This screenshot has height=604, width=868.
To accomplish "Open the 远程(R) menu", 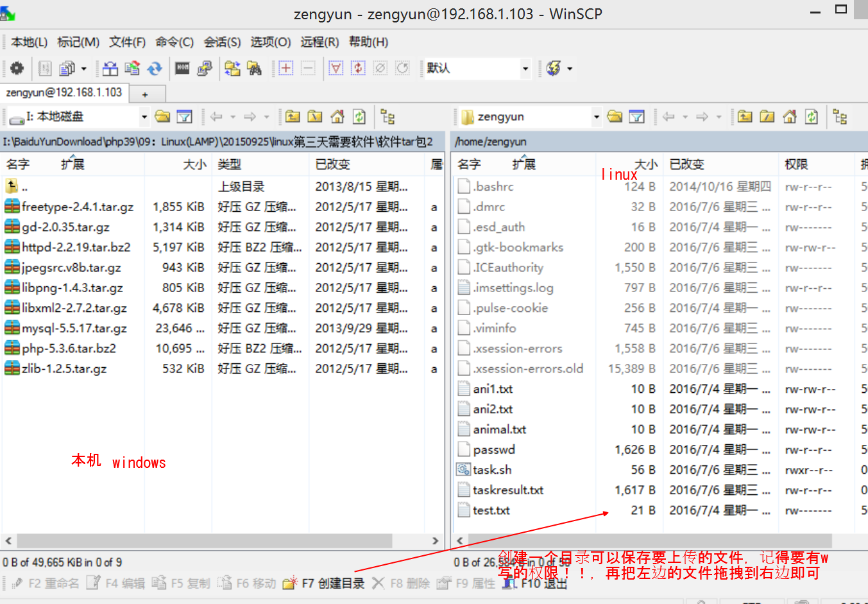I will tap(319, 42).
